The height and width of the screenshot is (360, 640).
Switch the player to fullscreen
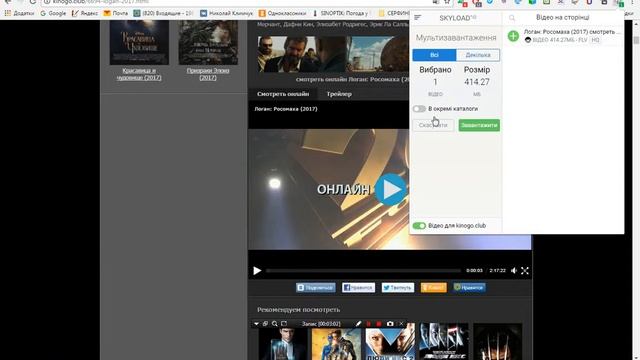pos(525,271)
